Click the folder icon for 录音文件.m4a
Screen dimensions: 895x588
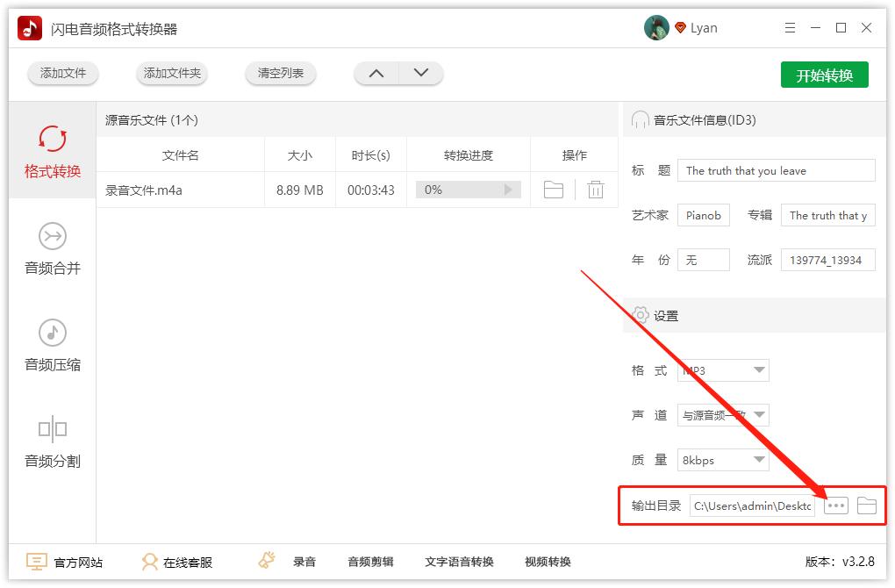point(552,189)
